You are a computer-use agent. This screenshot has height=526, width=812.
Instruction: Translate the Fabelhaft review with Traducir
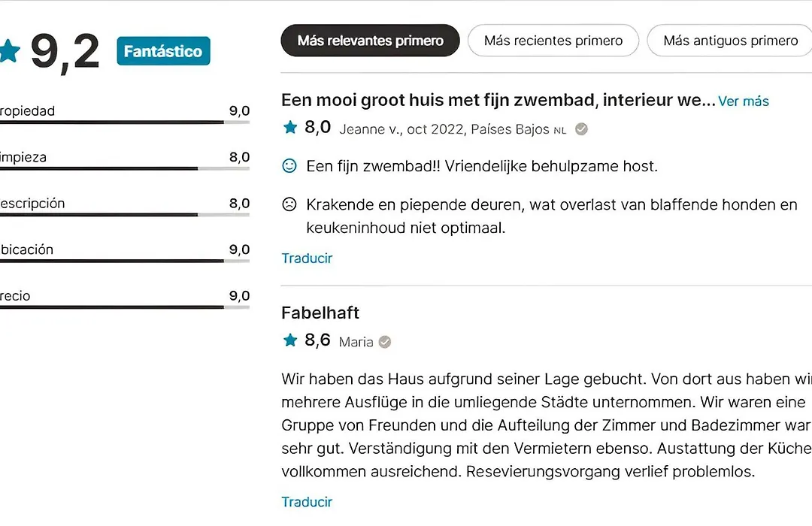pyautogui.click(x=307, y=502)
